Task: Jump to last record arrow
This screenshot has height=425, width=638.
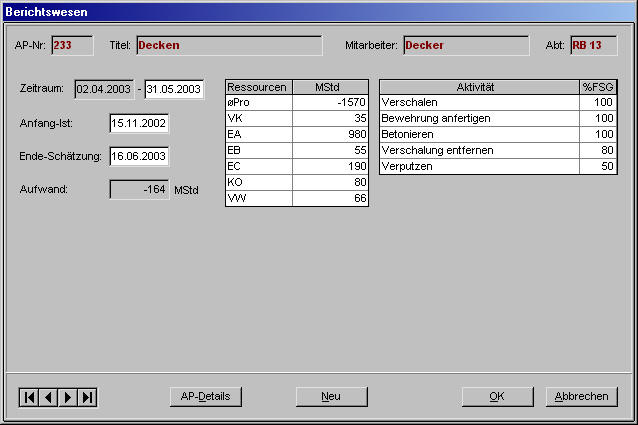Action: [x=88, y=397]
